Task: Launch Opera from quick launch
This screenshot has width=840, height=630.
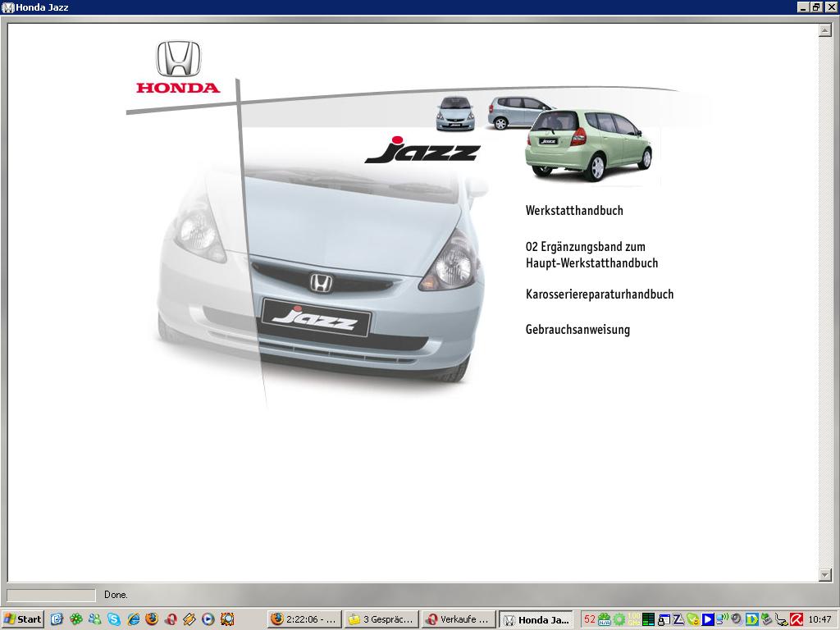Action: coord(171,619)
